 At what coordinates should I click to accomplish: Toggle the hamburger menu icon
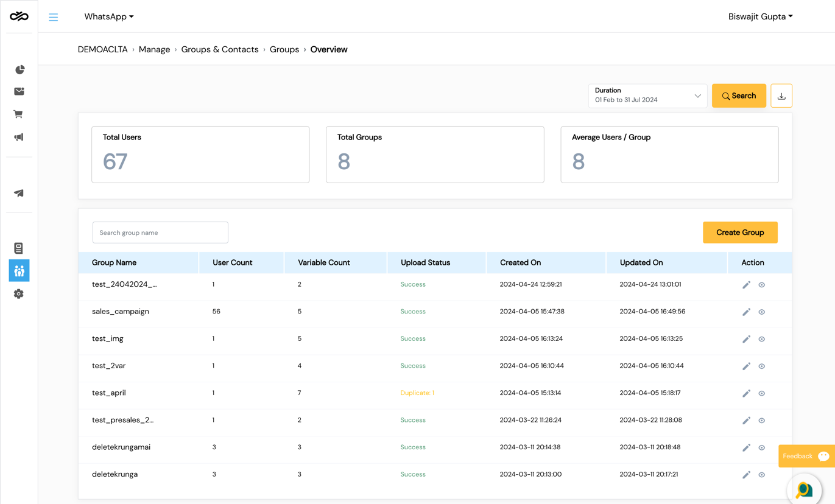click(x=54, y=17)
